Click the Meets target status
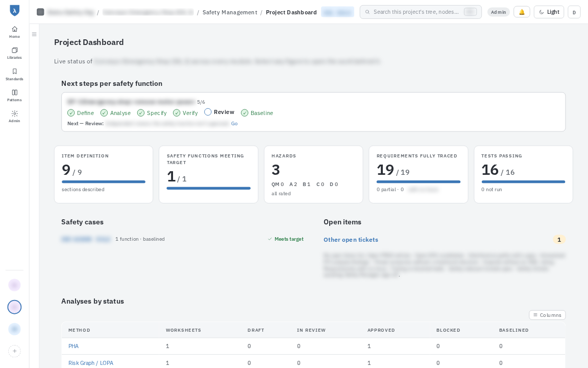The image size is (588, 368). click(286, 239)
